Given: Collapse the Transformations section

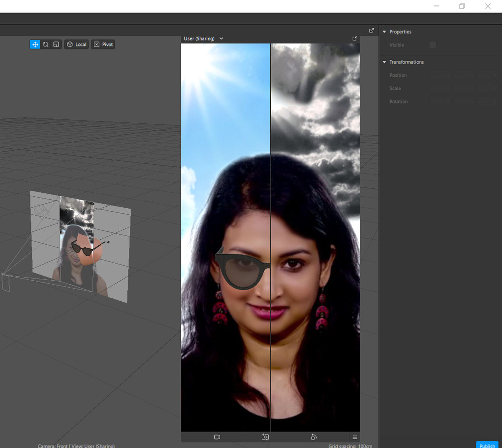Looking at the screenshot, I should click(x=384, y=62).
